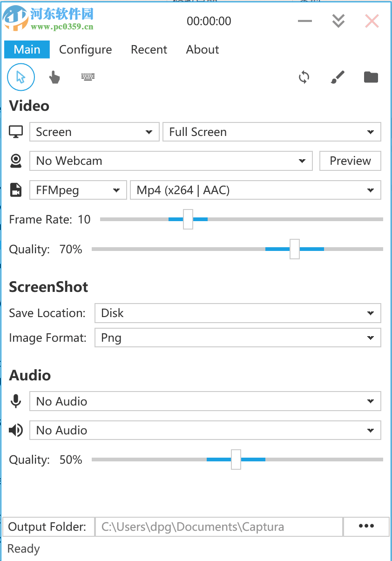Click the double-chevron collapse icon
The height and width of the screenshot is (561, 392).
(x=338, y=21)
